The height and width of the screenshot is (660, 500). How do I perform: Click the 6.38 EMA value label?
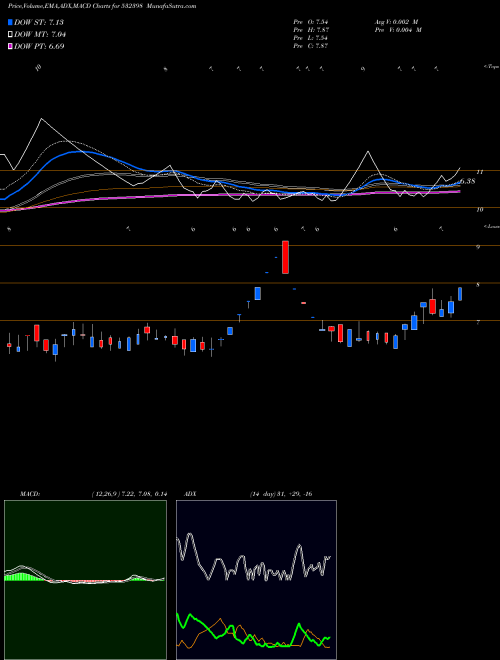pyautogui.click(x=468, y=181)
